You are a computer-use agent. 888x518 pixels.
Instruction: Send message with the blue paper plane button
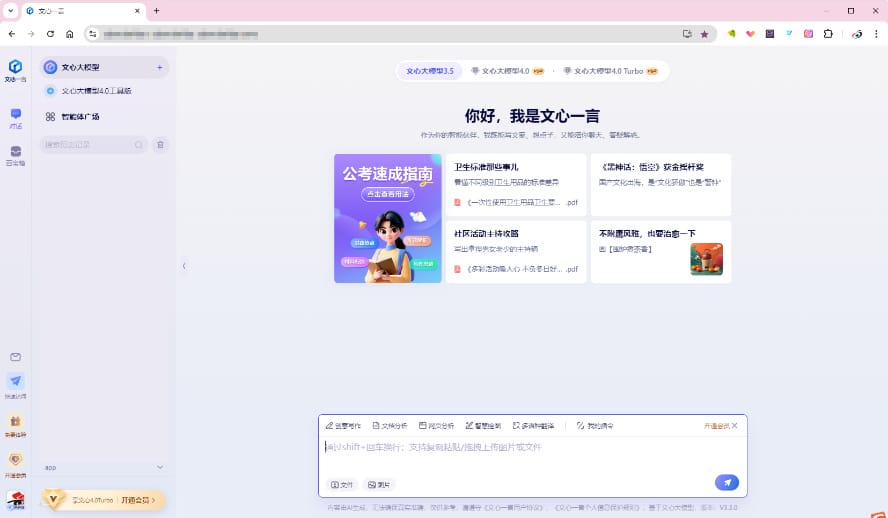pos(727,482)
